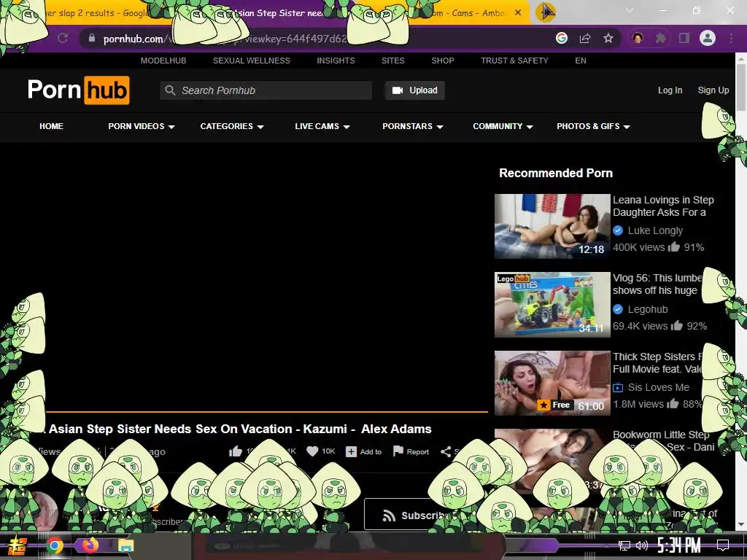This screenshot has width=747, height=560.
Task: Click the thumbs-up like icon under the video
Action: coord(236,451)
